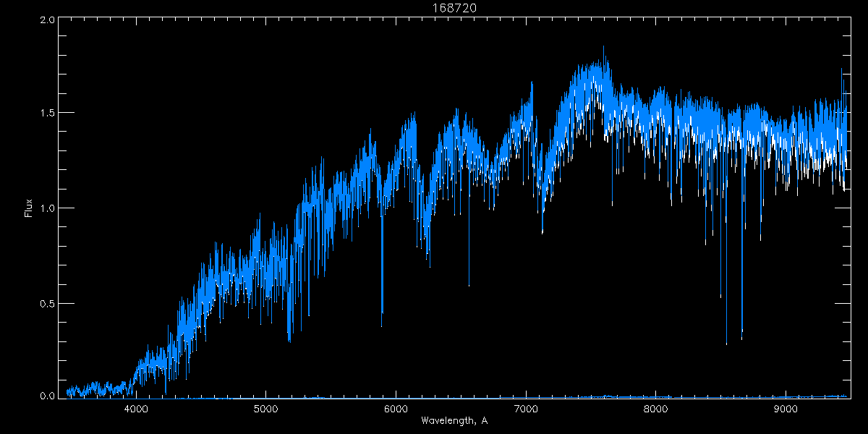Pick the narrow absorption line near 6560 Å
The image size is (868, 434).
click(469, 284)
